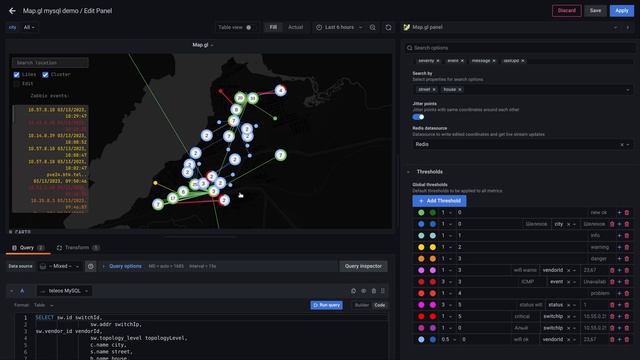Screen dimensions: 640x360
Task: Collapse query A row
Action: 11,291
